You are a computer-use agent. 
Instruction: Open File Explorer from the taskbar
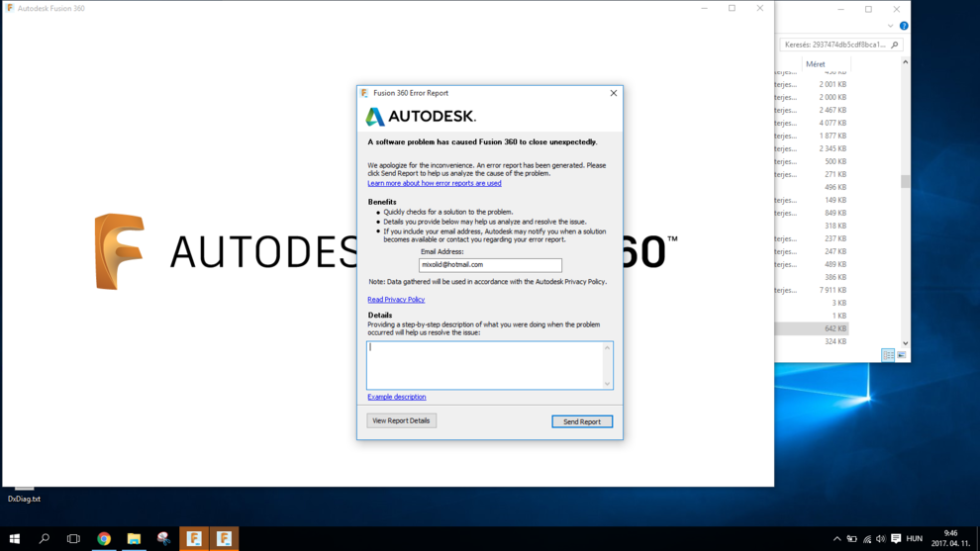(x=134, y=538)
